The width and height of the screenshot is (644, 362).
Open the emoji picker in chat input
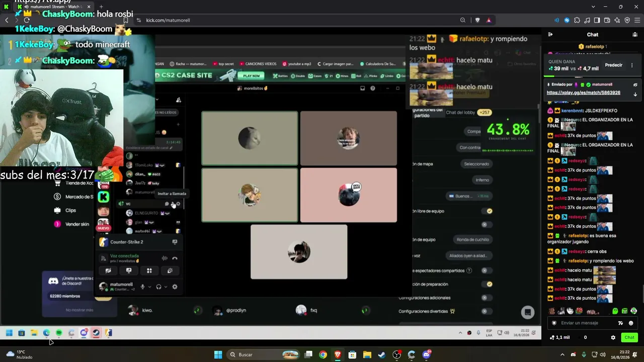(630, 323)
